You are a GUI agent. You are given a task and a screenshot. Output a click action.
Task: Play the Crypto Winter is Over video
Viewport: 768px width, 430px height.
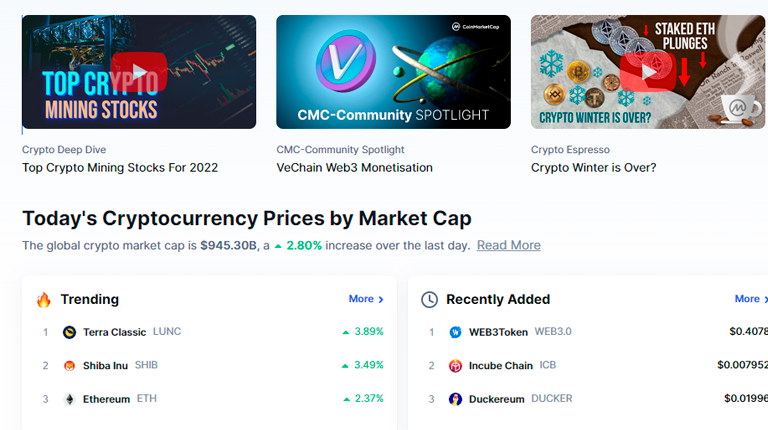(x=648, y=72)
